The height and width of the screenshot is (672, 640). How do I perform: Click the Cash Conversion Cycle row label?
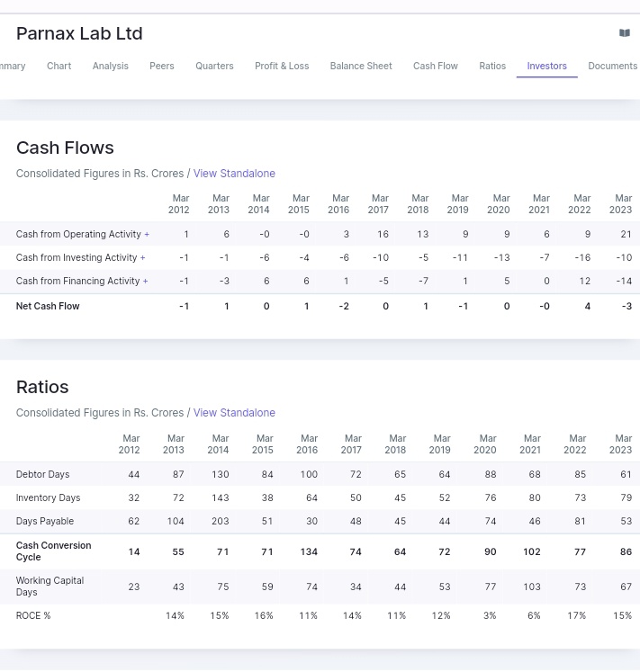point(54,551)
